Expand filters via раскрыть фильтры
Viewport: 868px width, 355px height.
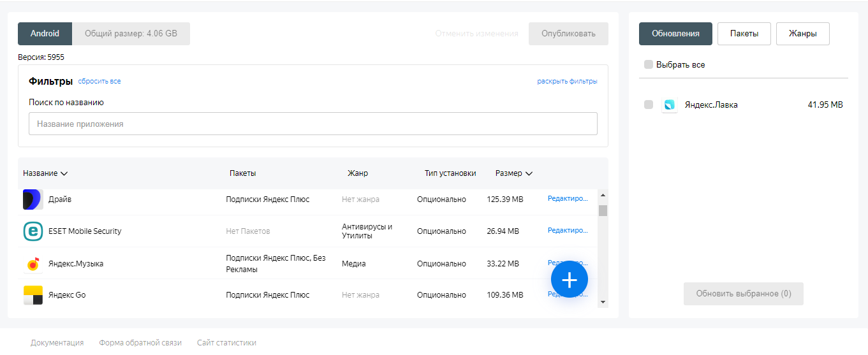[x=567, y=82]
